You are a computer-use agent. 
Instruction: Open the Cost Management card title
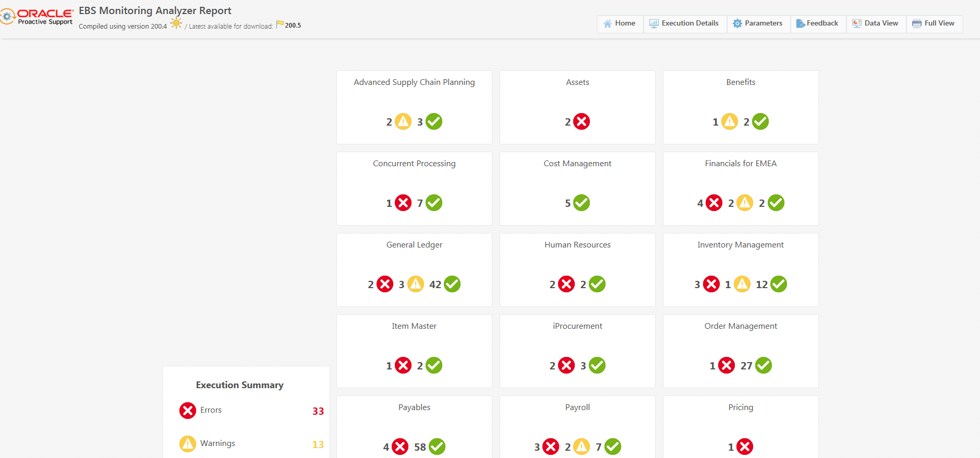click(577, 164)
